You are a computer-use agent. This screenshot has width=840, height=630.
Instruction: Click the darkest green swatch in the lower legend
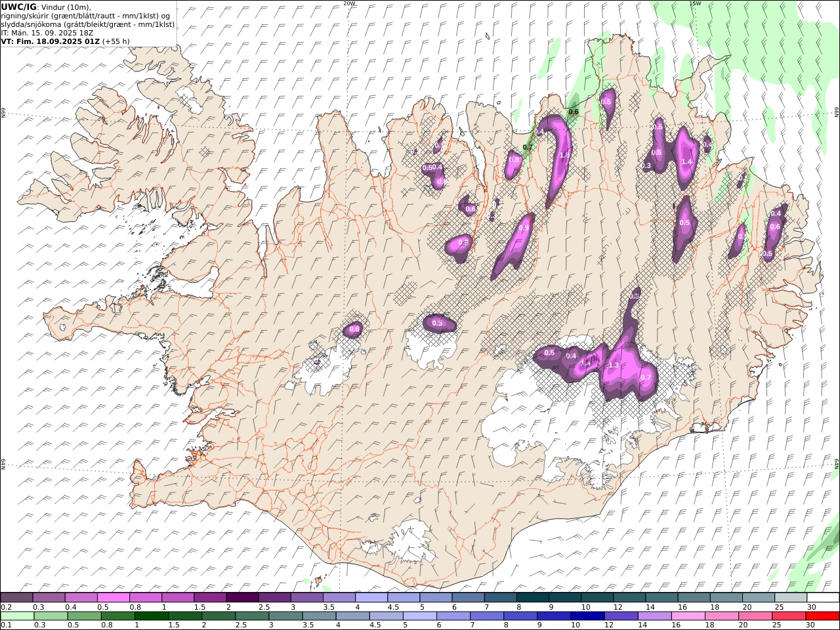tap(152, 616)
